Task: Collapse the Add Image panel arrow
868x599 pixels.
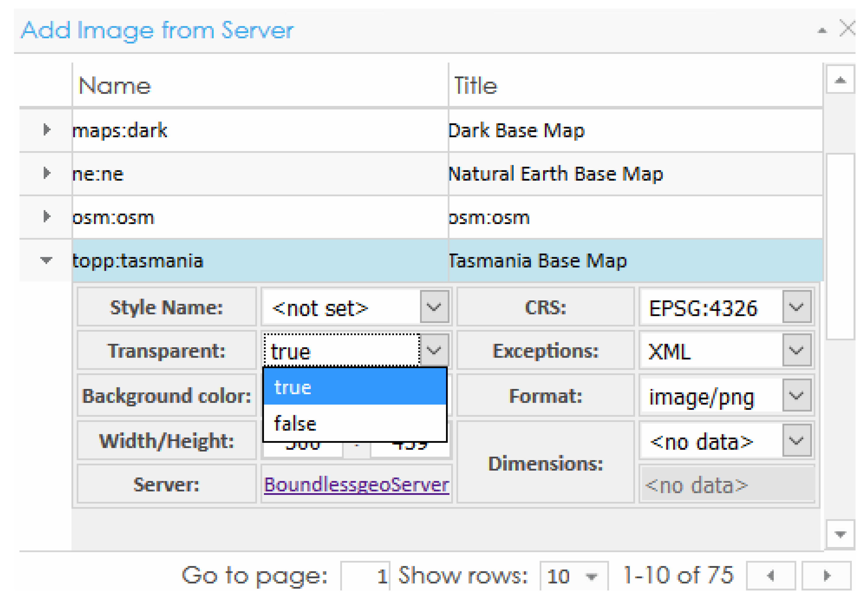Action: click(822, 31)
